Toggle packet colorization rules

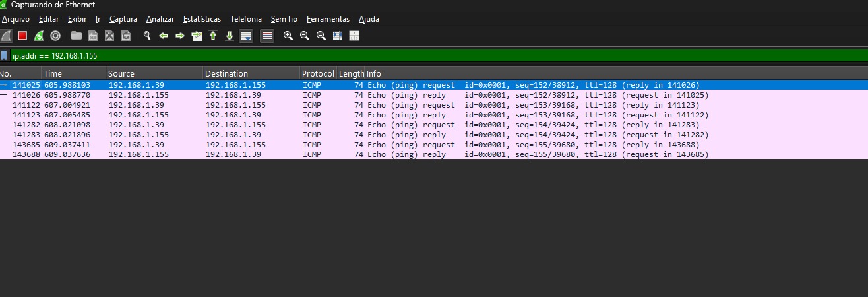tap(267, 36)
